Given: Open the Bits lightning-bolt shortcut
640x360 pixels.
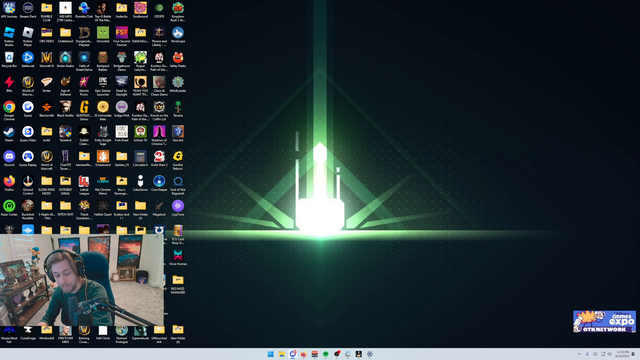Looking at the screenshot, I should 9,84.
